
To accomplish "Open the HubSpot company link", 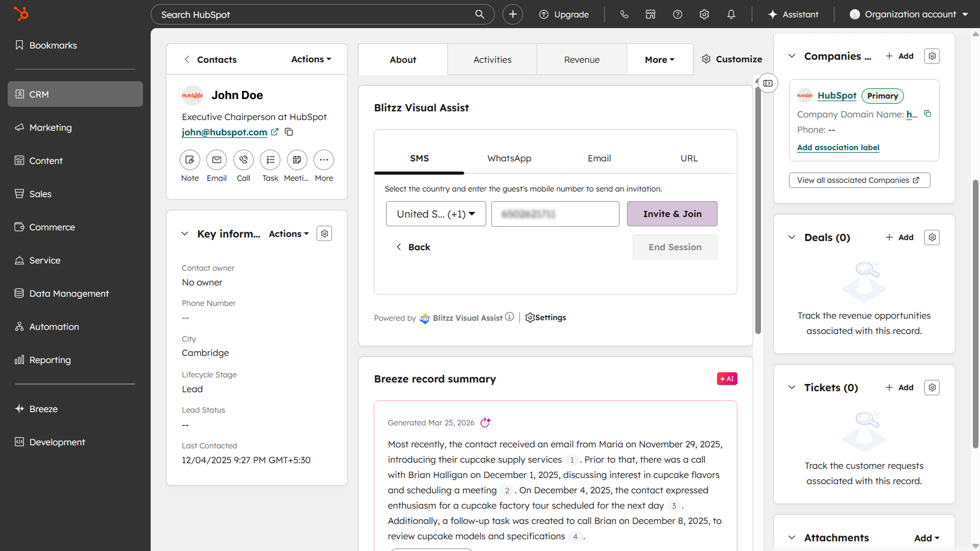I will tap(836, 95).
